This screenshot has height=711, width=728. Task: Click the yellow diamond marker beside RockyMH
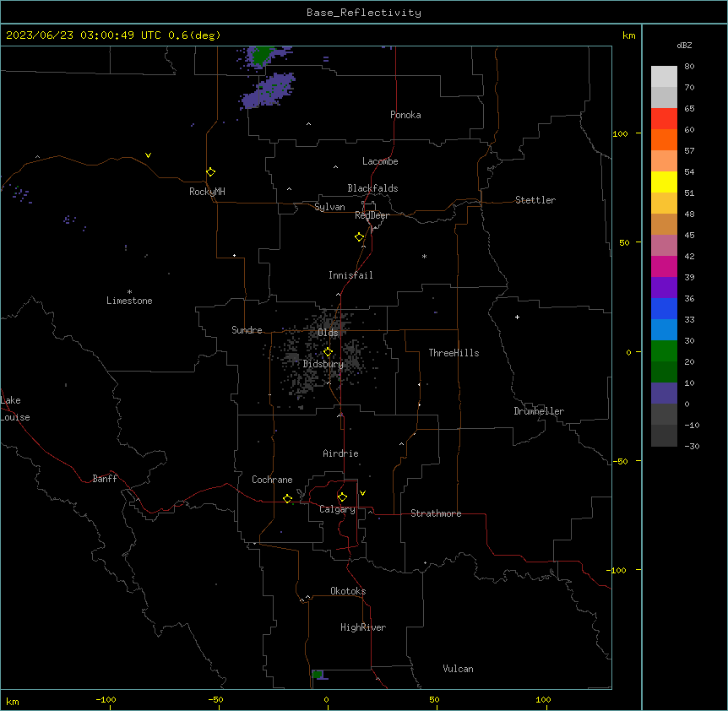pos(211,172)
